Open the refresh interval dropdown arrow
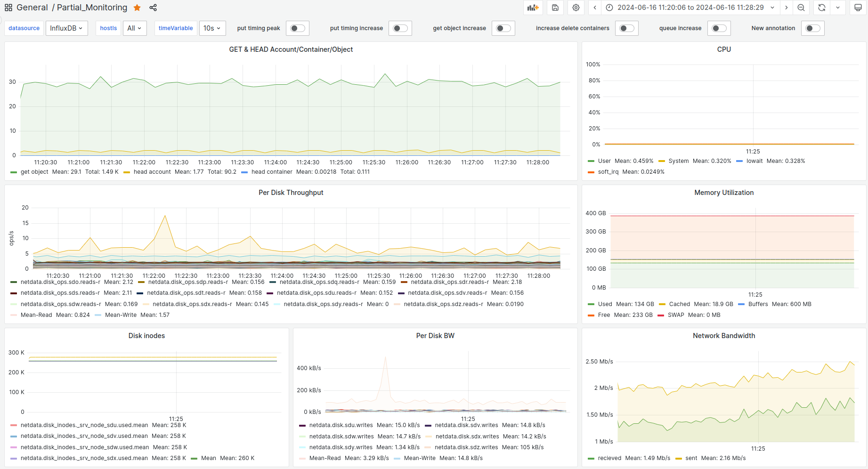This screenshot has height=469, width=868. point(838,8)
